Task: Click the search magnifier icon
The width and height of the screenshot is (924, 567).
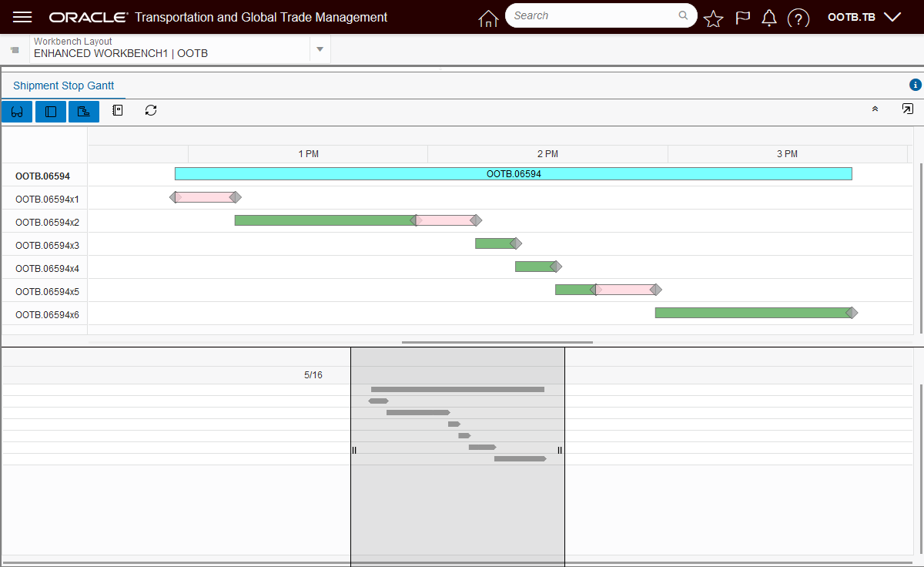Action: [x=683, y=15]
